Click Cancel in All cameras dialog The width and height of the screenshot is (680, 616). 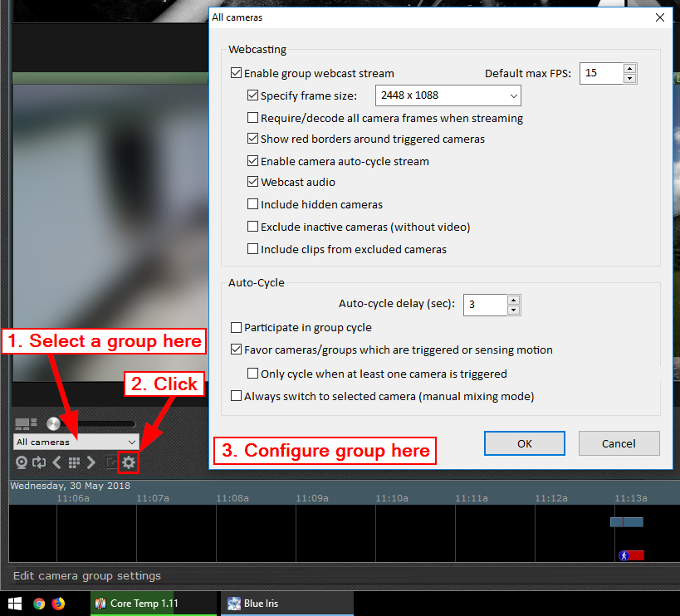tap(619, 443)
